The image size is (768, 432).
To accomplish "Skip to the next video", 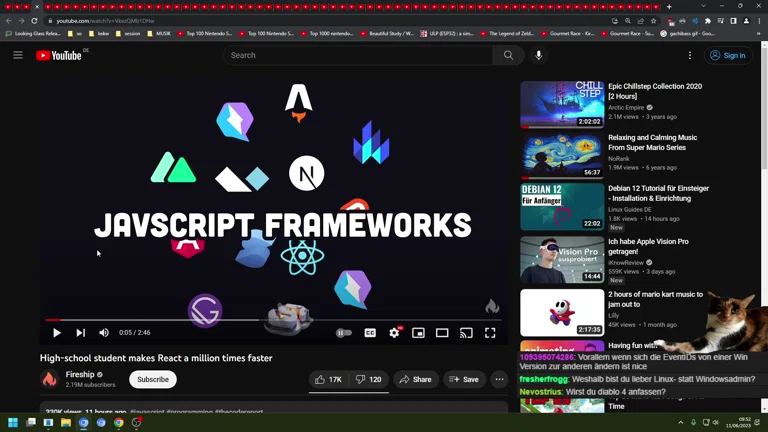I will pyautogui.click(x=81, y=333).
